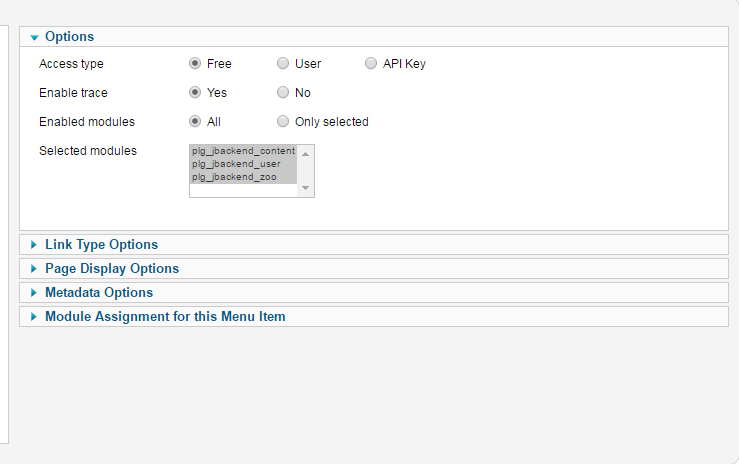Screen dimensions: 739x464
Task: Select Free access type radio
Action: tap(195, 63)
